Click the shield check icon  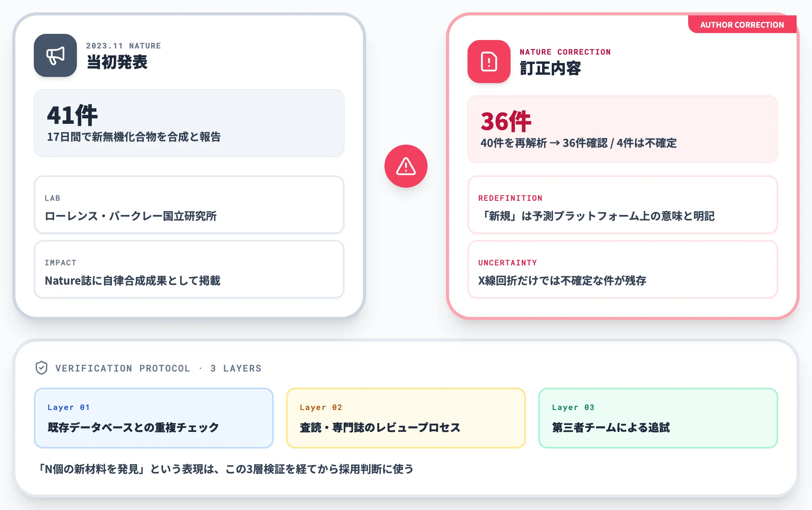pyautogui.click(x=42, y=368)
